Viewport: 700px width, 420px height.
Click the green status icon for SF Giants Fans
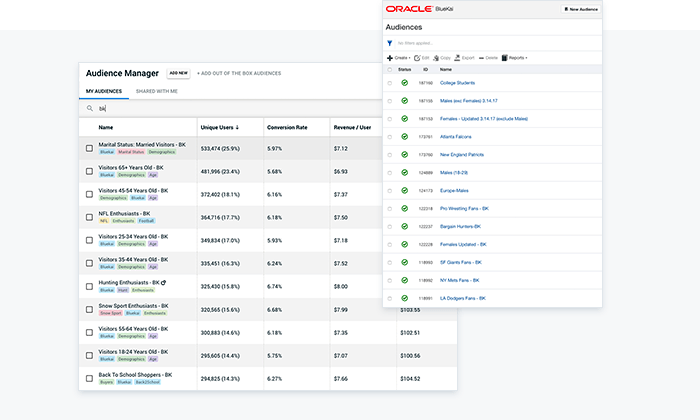pos(404,262)
